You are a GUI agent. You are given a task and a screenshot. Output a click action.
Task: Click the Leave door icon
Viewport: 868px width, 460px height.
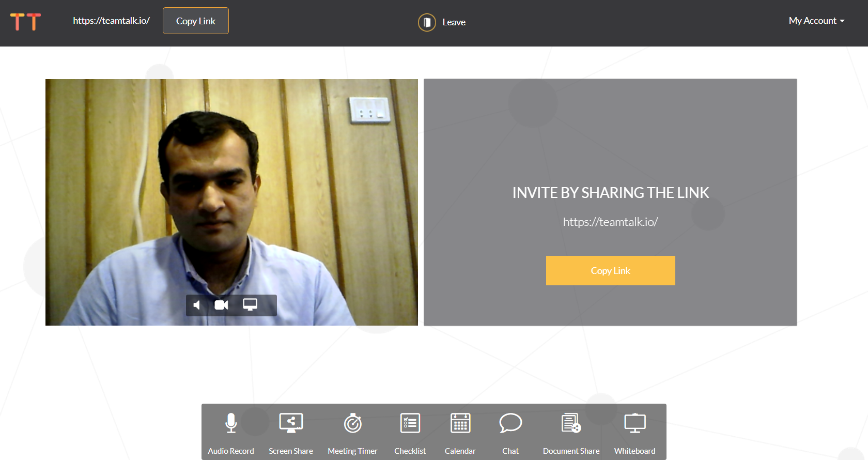tap(427, 22)
